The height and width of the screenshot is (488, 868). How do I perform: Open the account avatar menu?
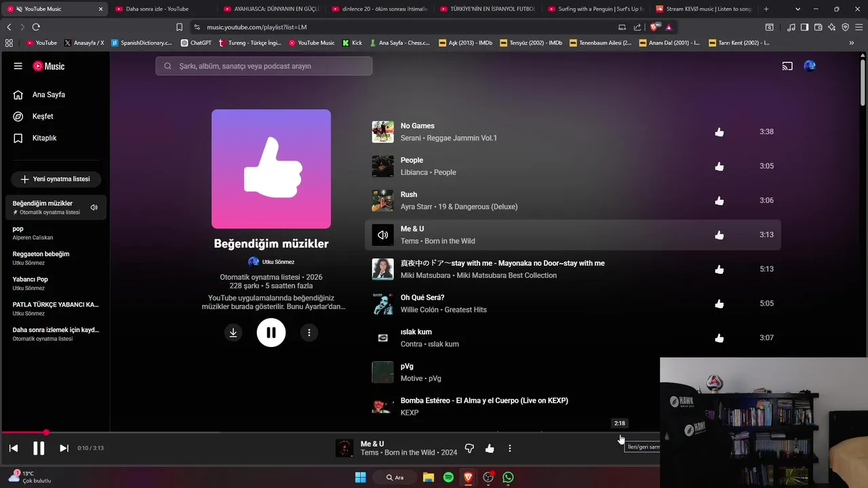(810, 66)
